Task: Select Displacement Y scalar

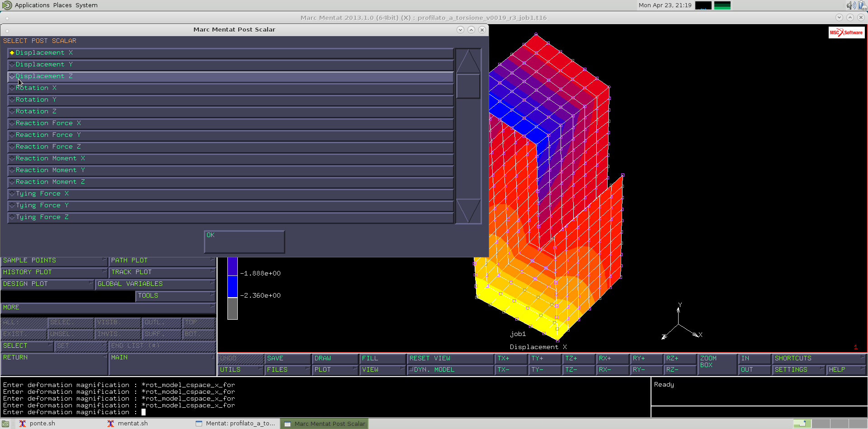Action: pyautogui.click(x=231, y=65)
